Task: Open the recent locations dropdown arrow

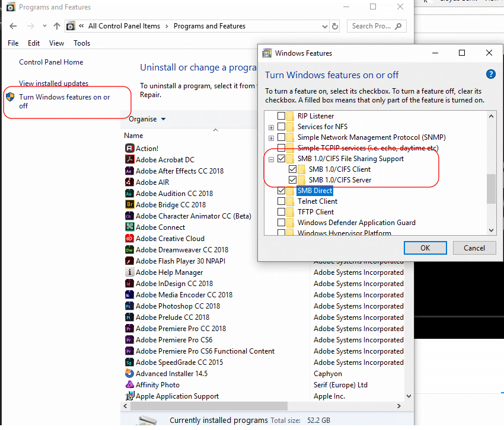Action: click(x=44, y=25)
